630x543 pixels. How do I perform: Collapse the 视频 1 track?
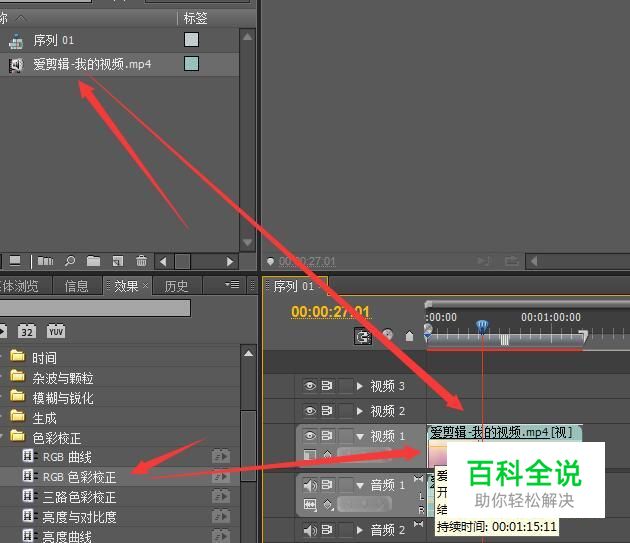click(360, 436)
